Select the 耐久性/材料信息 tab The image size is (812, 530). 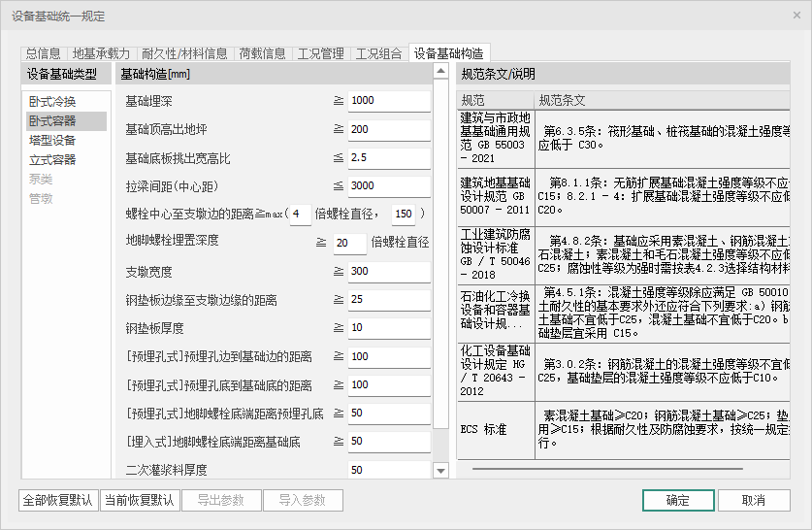[x=184, y=53]
